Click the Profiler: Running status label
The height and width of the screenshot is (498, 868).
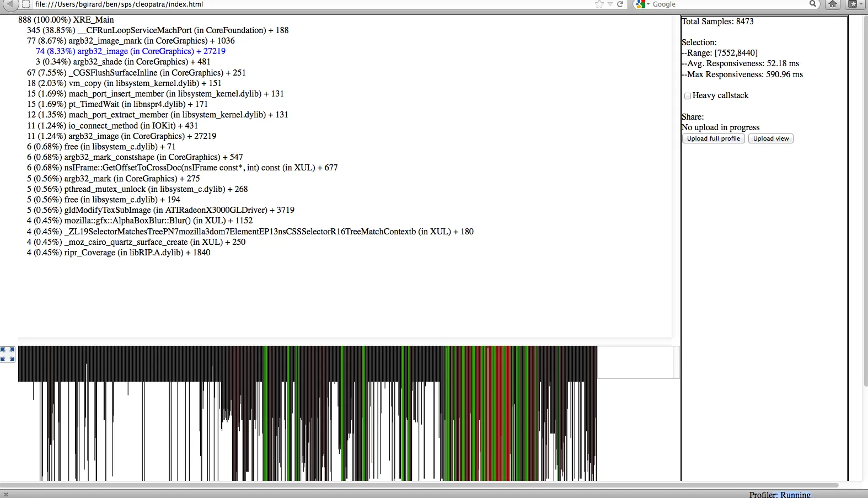click(779, 495)
